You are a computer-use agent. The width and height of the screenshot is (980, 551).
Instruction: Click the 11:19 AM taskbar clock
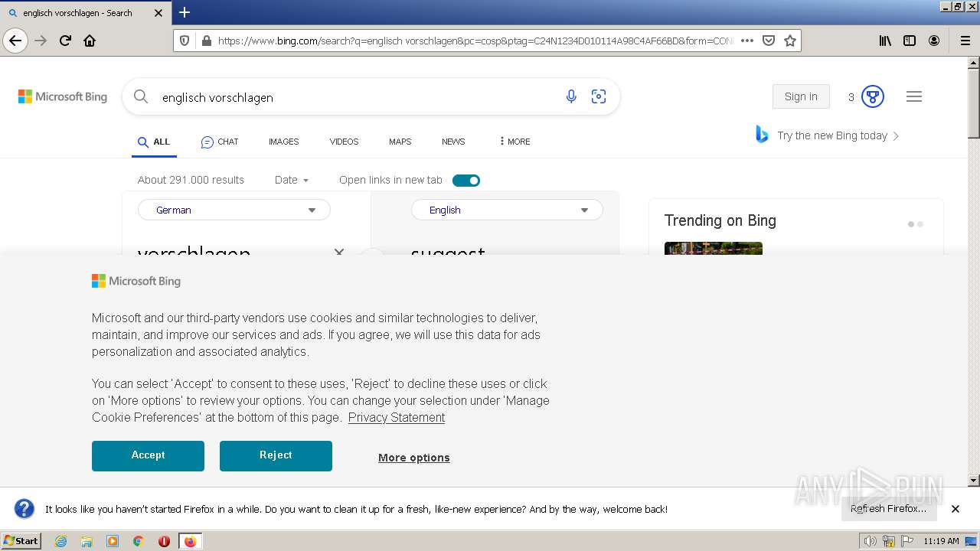[941, 541]
